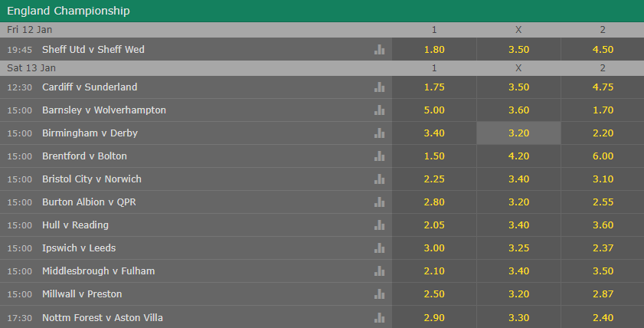View stats icon for Brentford v Bolton
The image size is (644, 328).
click(379, 156)
